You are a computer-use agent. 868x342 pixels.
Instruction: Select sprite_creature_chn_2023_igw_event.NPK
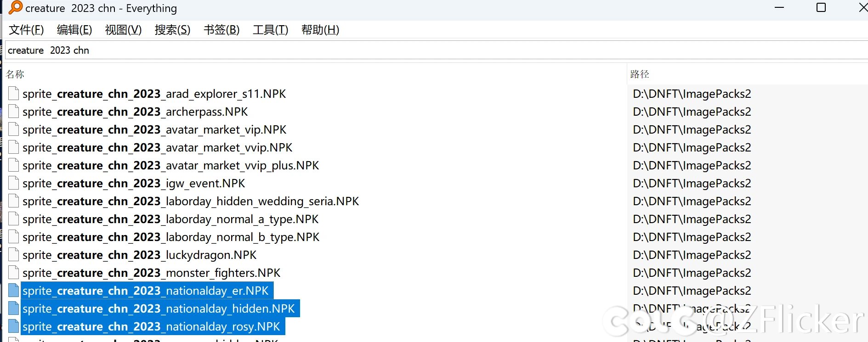(x=134, y=183)
